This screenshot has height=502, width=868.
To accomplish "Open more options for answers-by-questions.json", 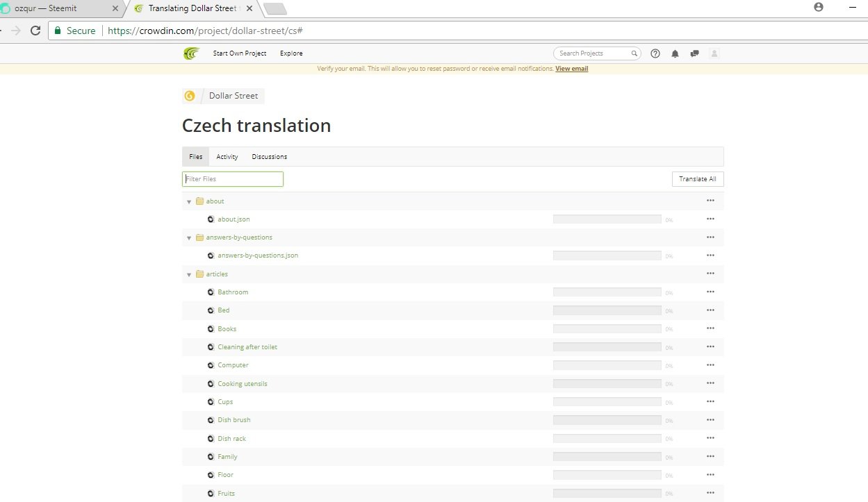I will tap(710, 256).
